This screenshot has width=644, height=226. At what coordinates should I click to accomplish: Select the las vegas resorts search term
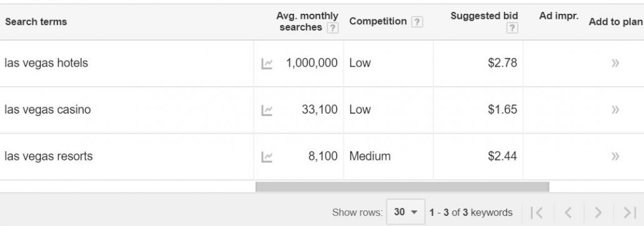click(x=49, y=156)
